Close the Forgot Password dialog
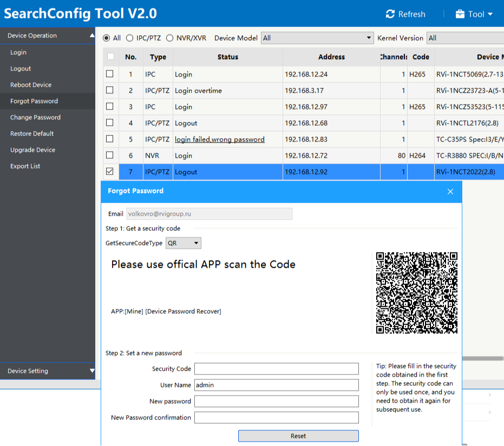This screenshot has width=504, height=446. [450, 191]
